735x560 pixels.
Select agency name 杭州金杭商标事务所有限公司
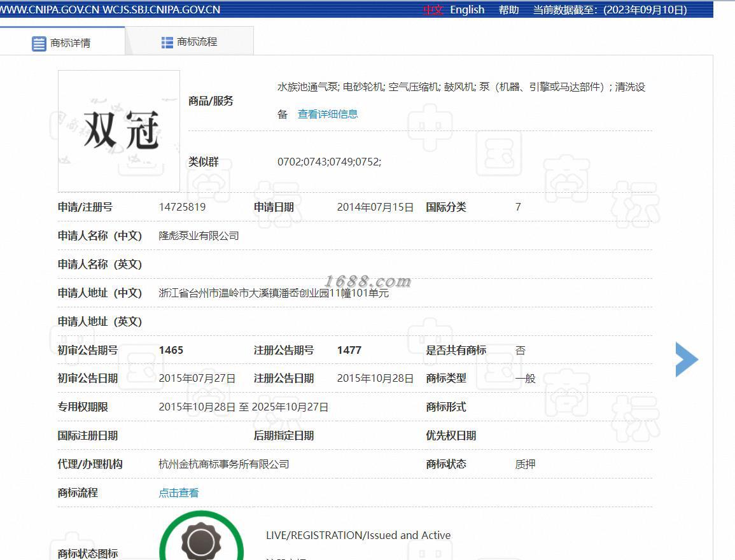point(223,465)
